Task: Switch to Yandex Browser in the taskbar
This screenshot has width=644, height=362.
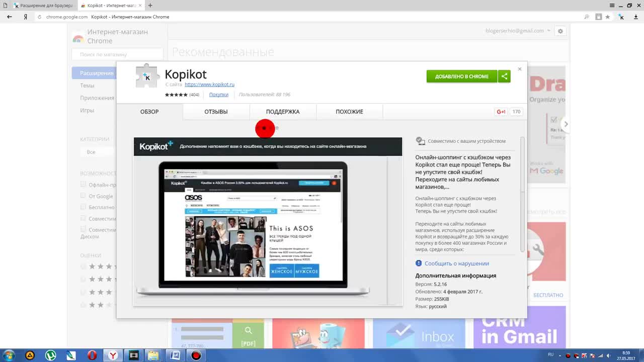Action: pos(113,355)
